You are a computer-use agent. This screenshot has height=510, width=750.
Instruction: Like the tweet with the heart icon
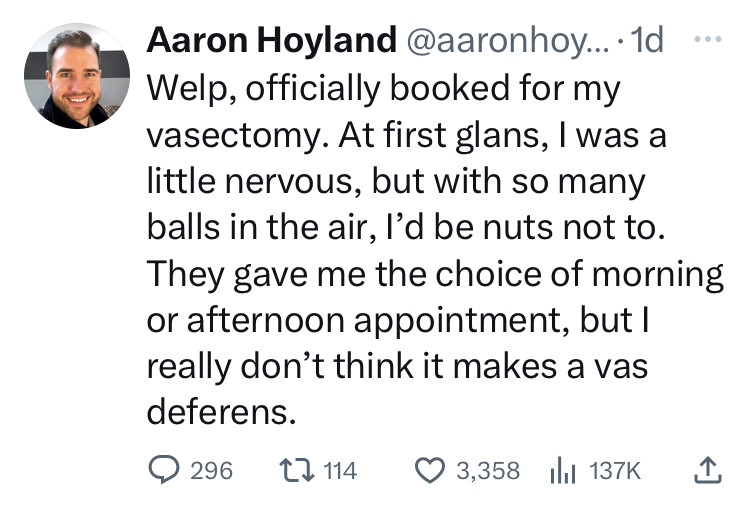[x=431, y=470]
